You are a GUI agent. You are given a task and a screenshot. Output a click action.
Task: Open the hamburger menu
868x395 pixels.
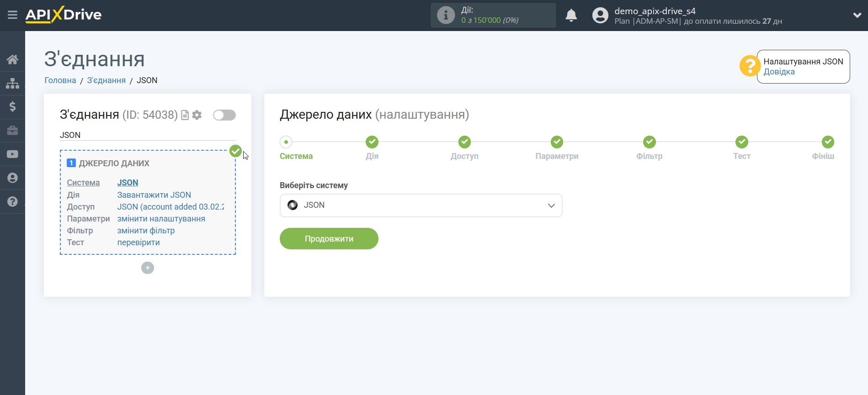coord(12,15)
